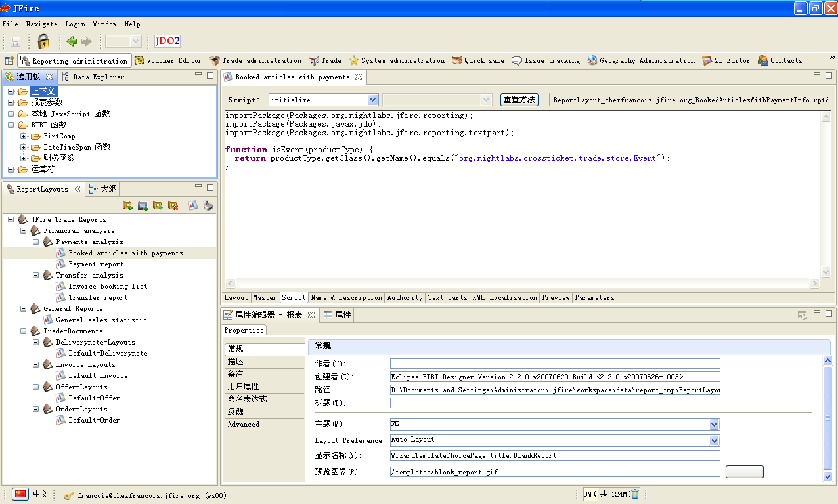Open the Window menu

pos(104,24)
